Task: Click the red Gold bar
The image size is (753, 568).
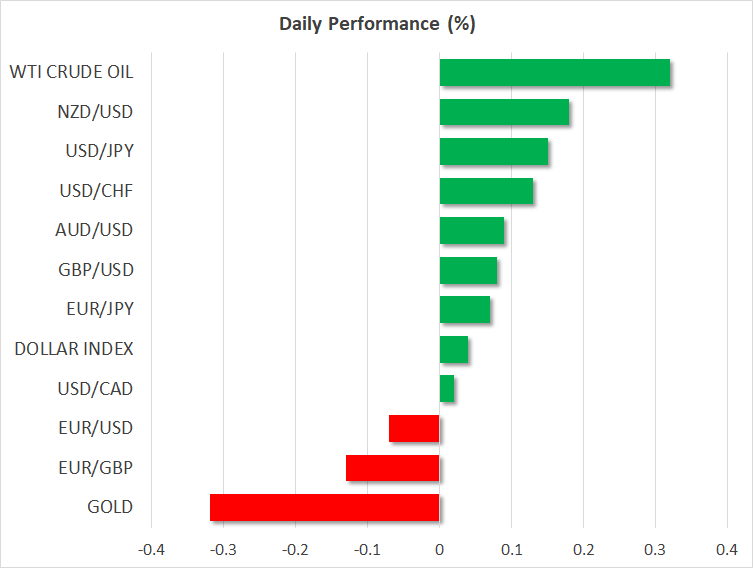Action: coord(324,508)
